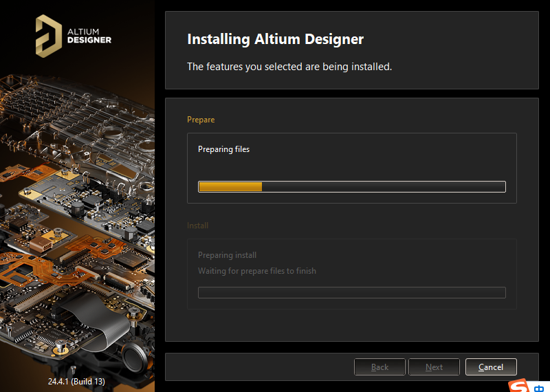Click 'Waiting for prepare files to finish' text
This screenshot has width=550, height=392.
pos(257,271)
